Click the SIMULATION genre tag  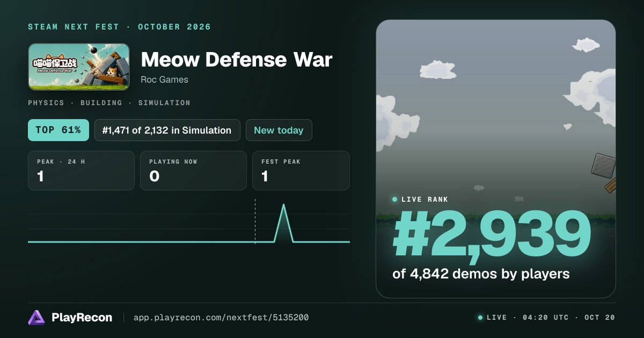(x=164, y=102)
